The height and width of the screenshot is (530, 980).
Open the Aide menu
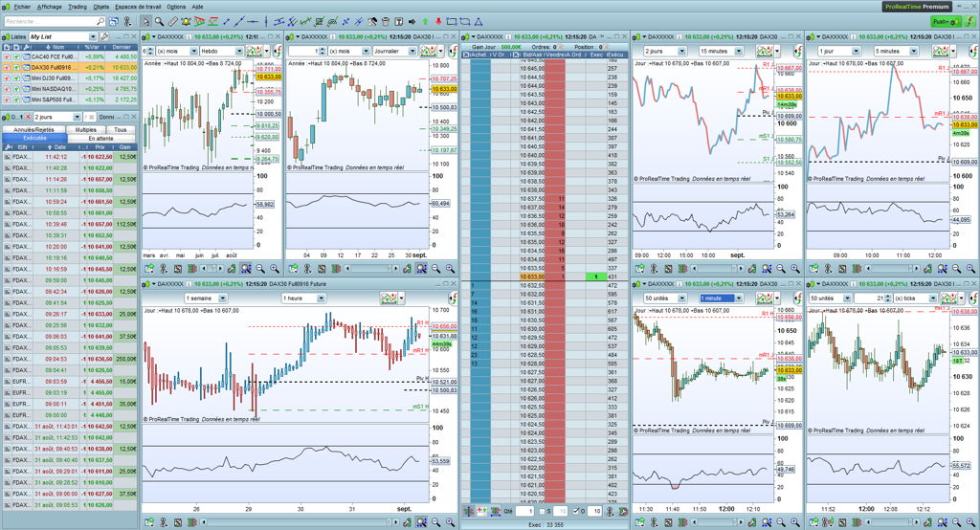tap(197, 7)
